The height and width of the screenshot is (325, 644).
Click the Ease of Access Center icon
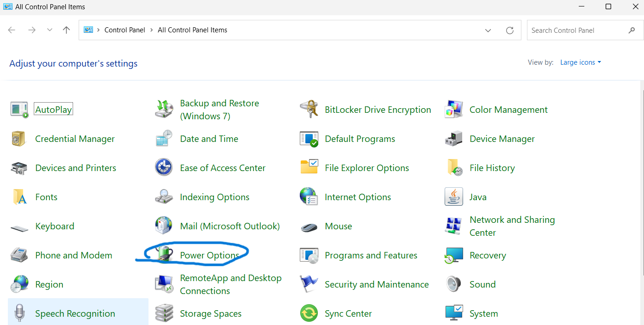pyautogui.click(x=164, y=168)
